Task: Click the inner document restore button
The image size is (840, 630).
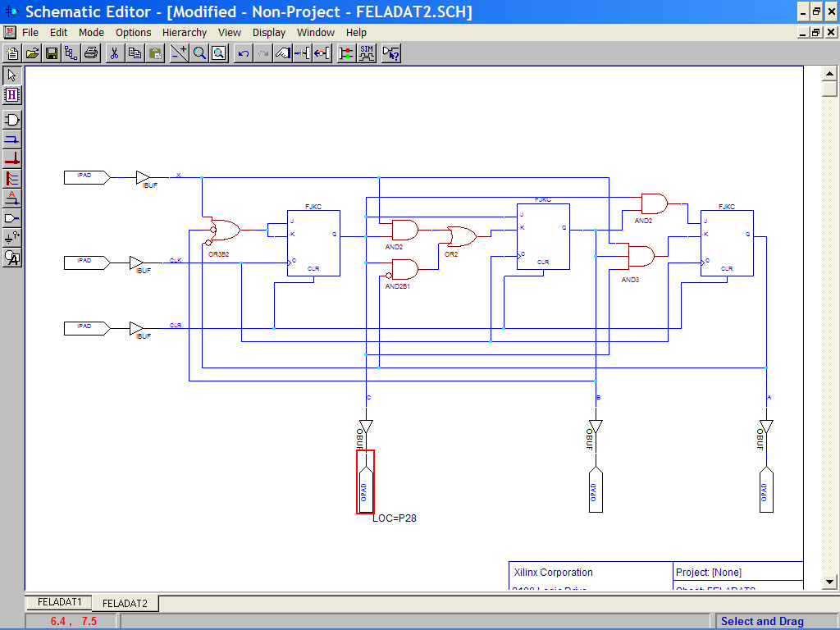Action: (x=816, y=33)
